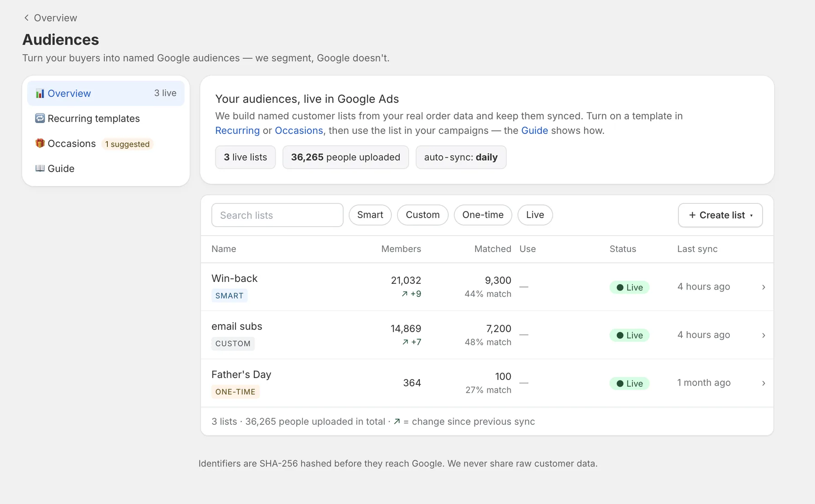Follow the Guide link in the description
The height and width of the screenshot is (504, 815).
point(534,131)
